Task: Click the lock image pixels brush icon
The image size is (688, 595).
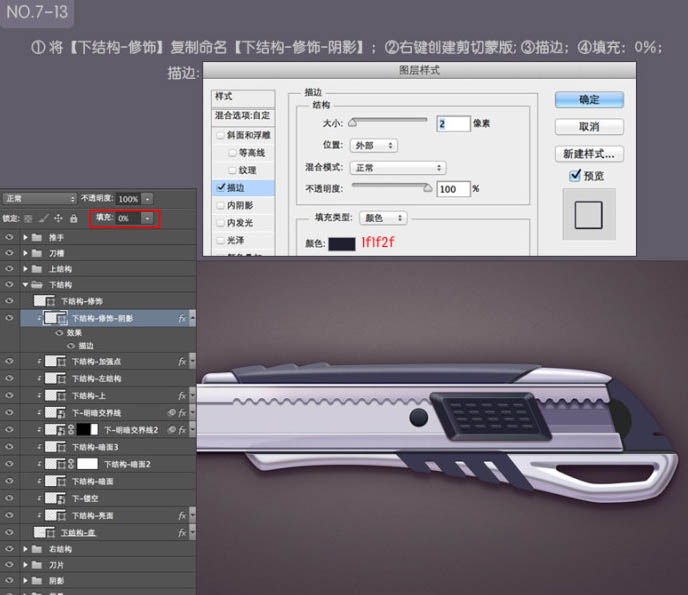Action: tap(43, 218)
